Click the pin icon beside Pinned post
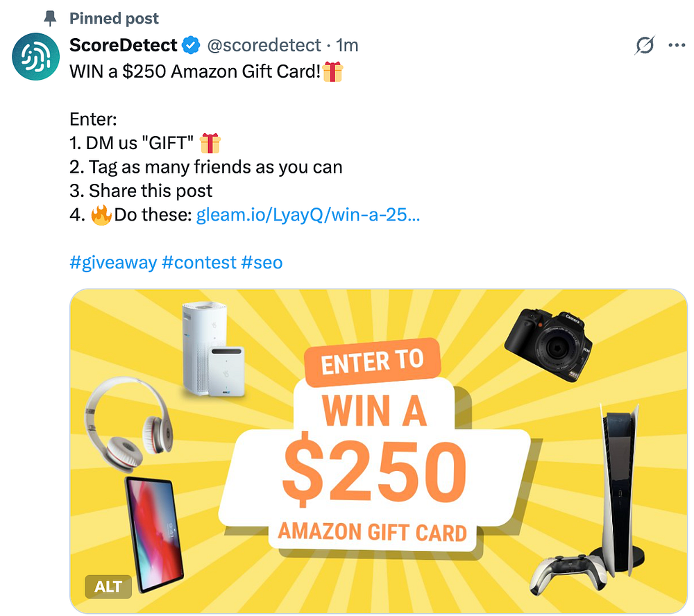694x616 pixels. pos(50,19)
